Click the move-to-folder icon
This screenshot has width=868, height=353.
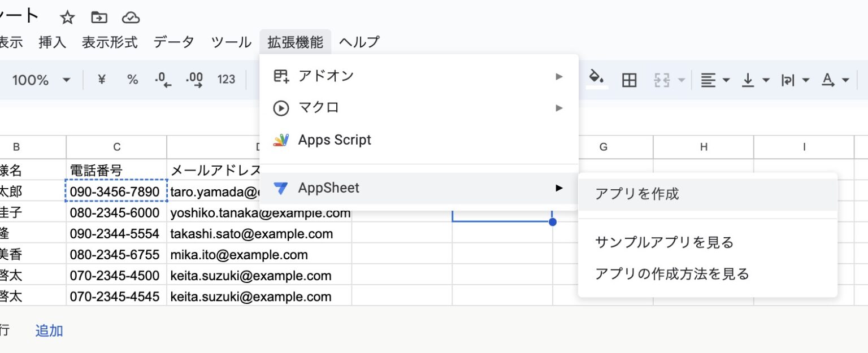[99, 17]
